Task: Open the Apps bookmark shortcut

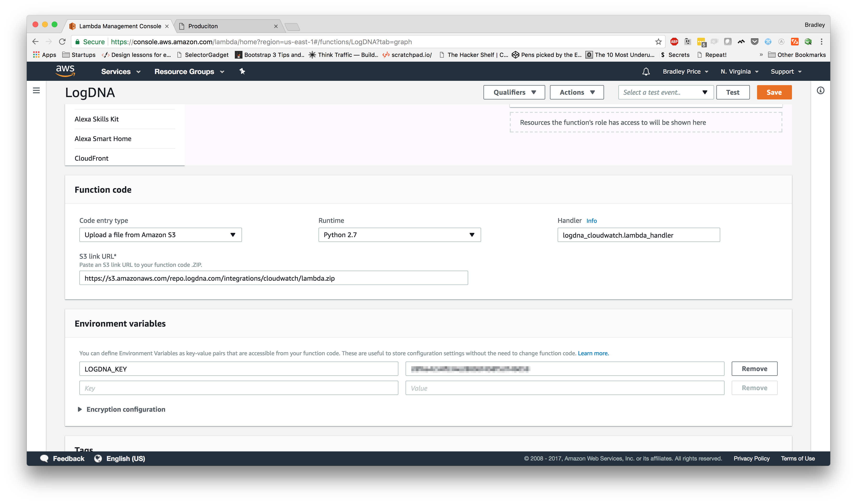Action: (44, 55)
